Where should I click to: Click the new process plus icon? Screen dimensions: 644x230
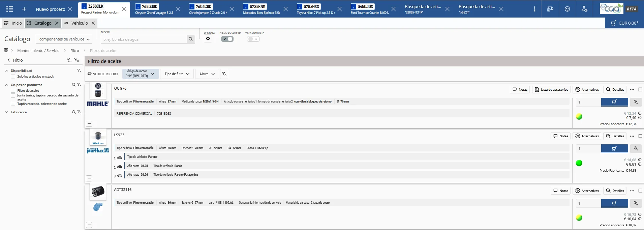pyautogui.click(x=24, y=9)
